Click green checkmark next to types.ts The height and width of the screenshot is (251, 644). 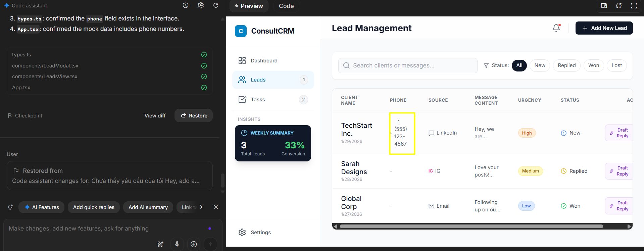tap(204, 55)
